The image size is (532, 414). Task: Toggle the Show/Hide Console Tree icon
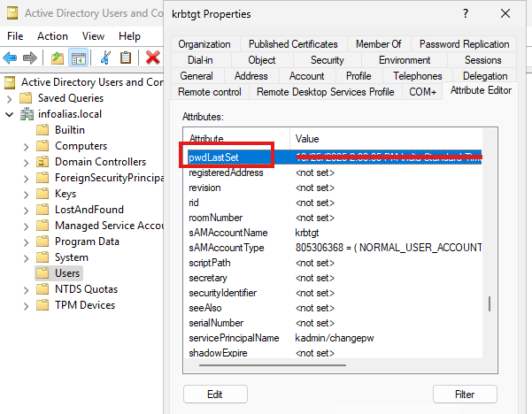79,57
